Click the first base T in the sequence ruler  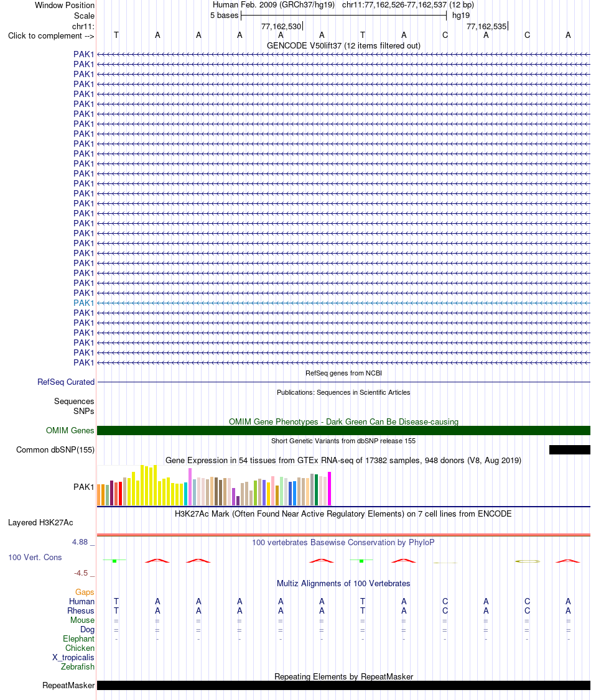click(116, 35)
